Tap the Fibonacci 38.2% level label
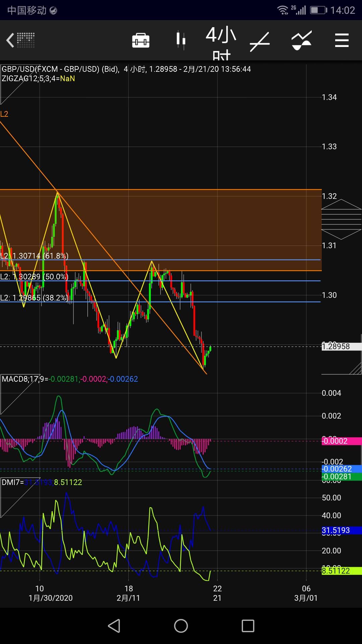This screenshot has height=644, width=362. click(34, 298)
